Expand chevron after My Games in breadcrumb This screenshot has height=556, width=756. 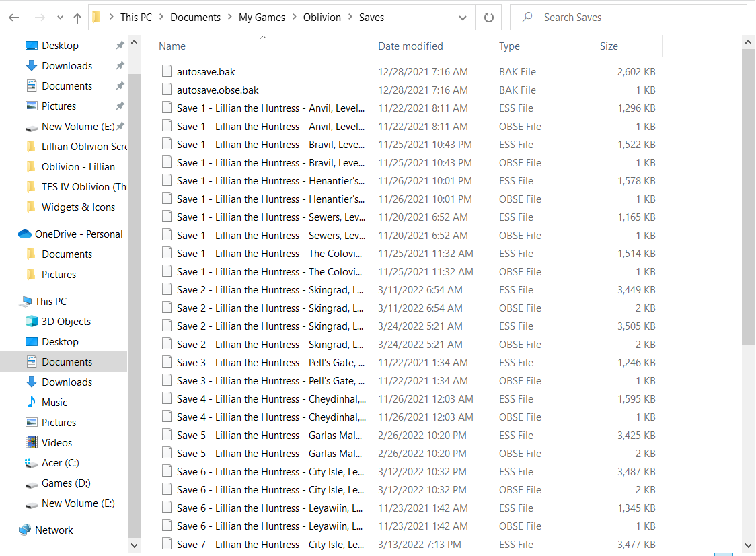[294, 18]
